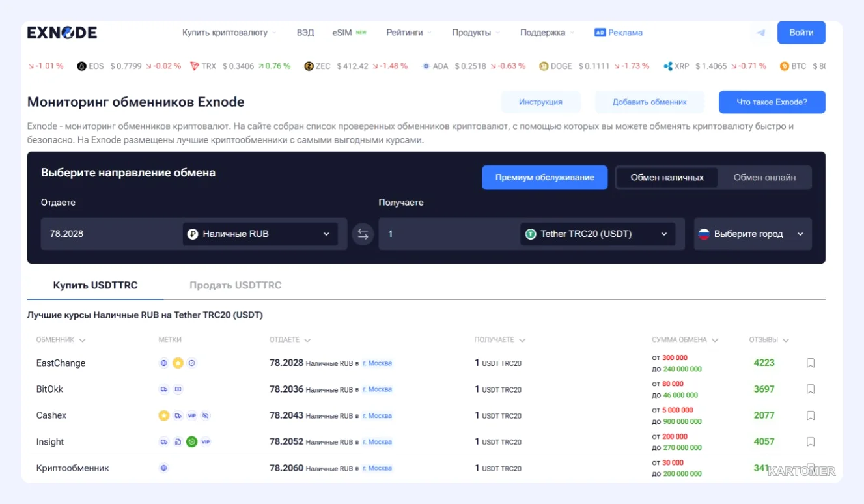864x504 pixels.
Task: Bookmark the Cashex exchanger
Action: pos(811,415)
